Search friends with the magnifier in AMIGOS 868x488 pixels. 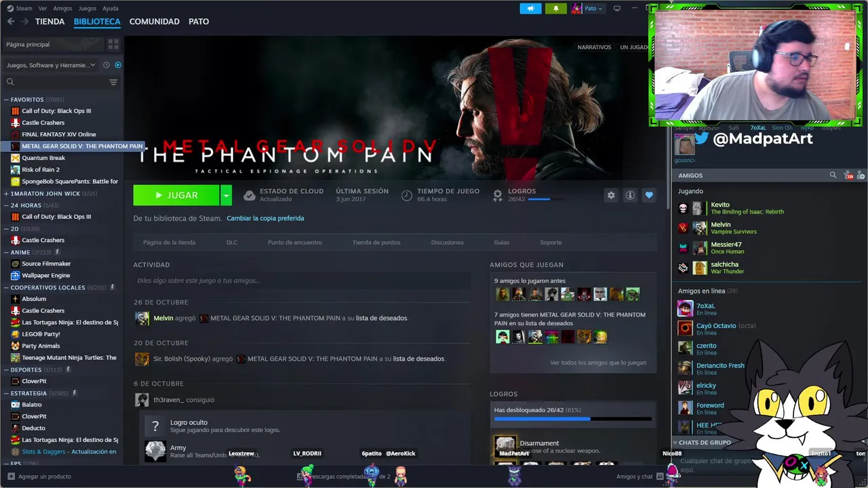(833, 175)
